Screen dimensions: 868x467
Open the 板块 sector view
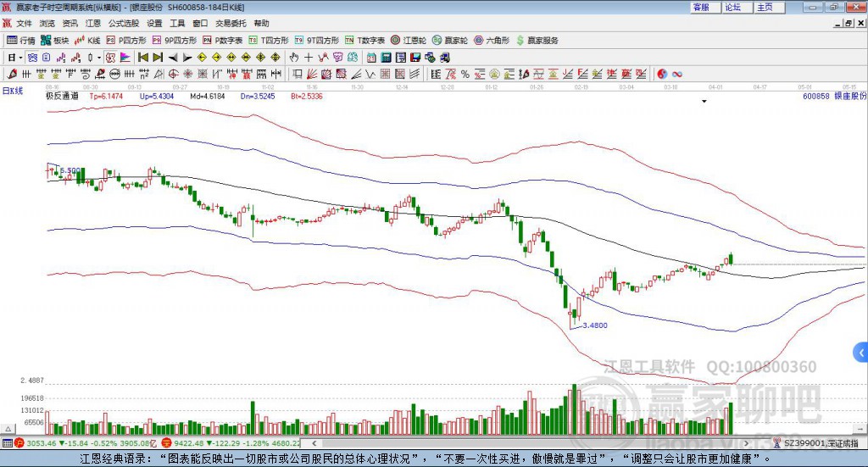55,41
